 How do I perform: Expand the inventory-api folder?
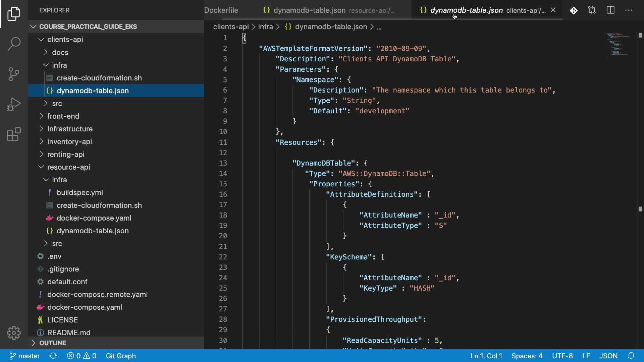(69, 141)
